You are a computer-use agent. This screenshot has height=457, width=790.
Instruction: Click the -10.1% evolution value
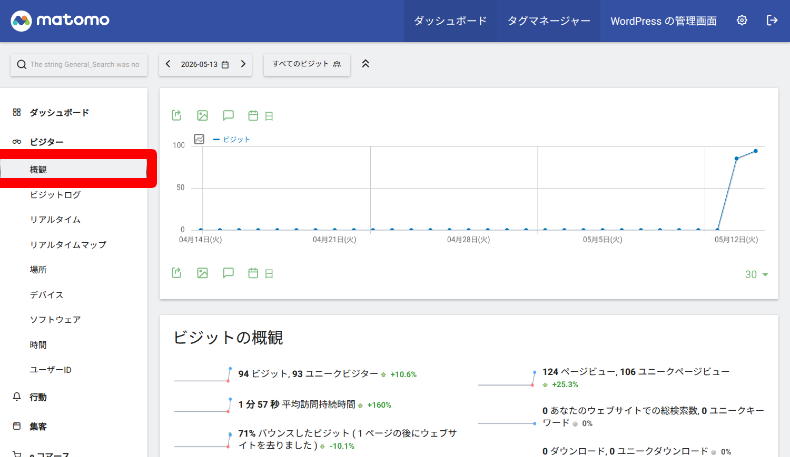pos(342,446)
